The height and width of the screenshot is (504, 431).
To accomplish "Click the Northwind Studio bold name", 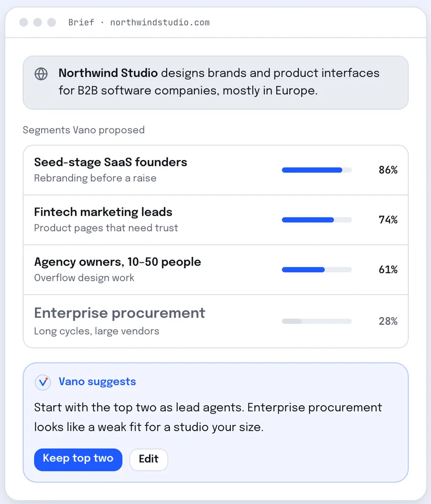I will tap(108, 73).
